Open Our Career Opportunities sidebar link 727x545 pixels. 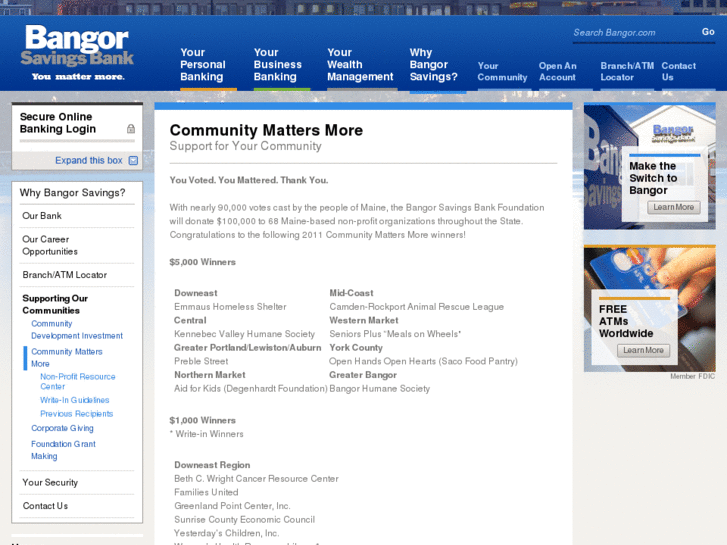tap(50, 245)
